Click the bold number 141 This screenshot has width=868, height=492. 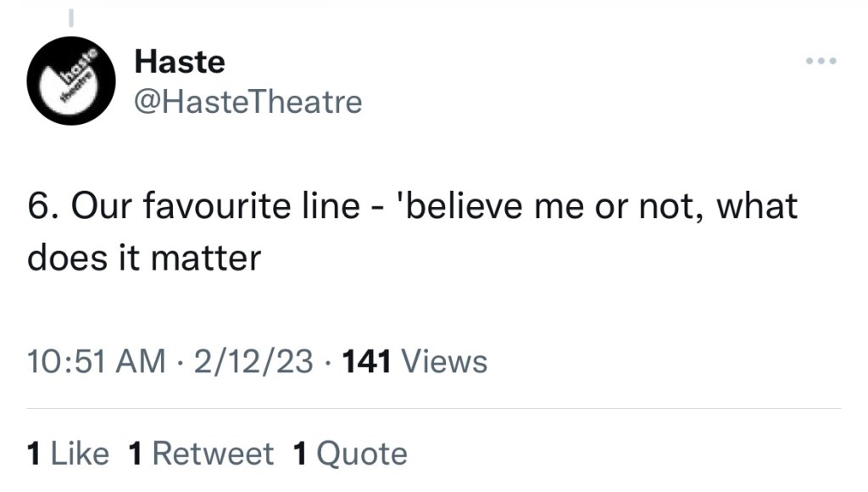point(365,362)
